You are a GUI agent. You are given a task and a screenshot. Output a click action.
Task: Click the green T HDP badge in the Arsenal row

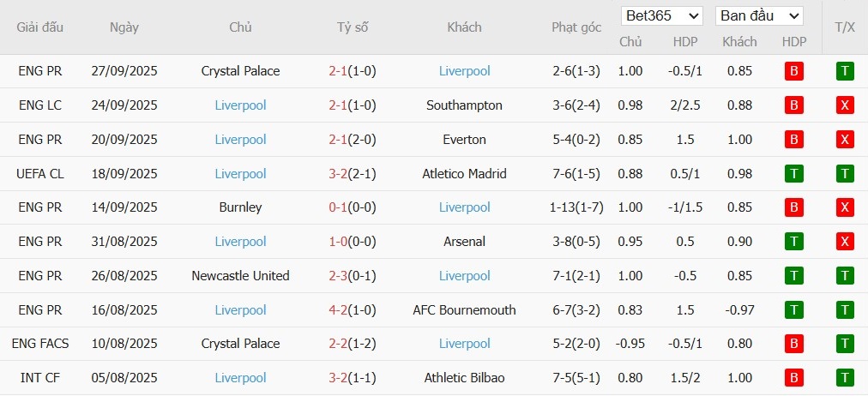pyautogui.click(x=794, y=242)
